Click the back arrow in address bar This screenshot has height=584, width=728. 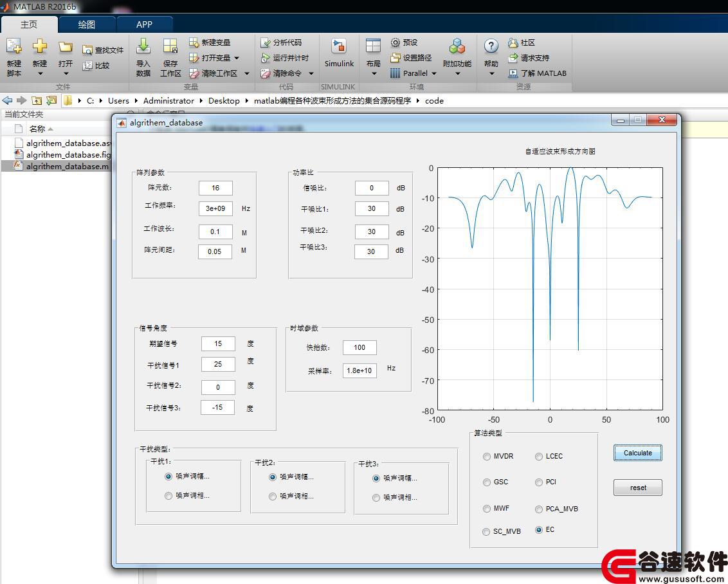coord(8,100)
